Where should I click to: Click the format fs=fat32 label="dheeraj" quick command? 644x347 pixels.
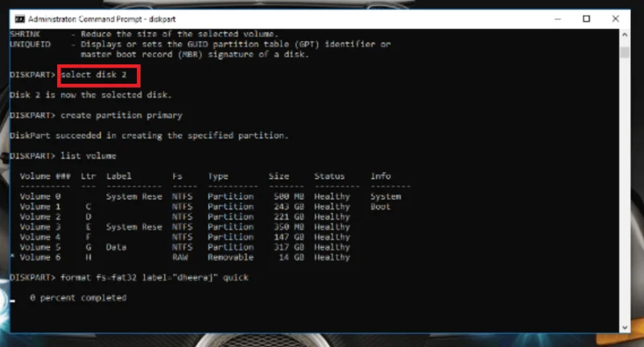coord(155,278)
